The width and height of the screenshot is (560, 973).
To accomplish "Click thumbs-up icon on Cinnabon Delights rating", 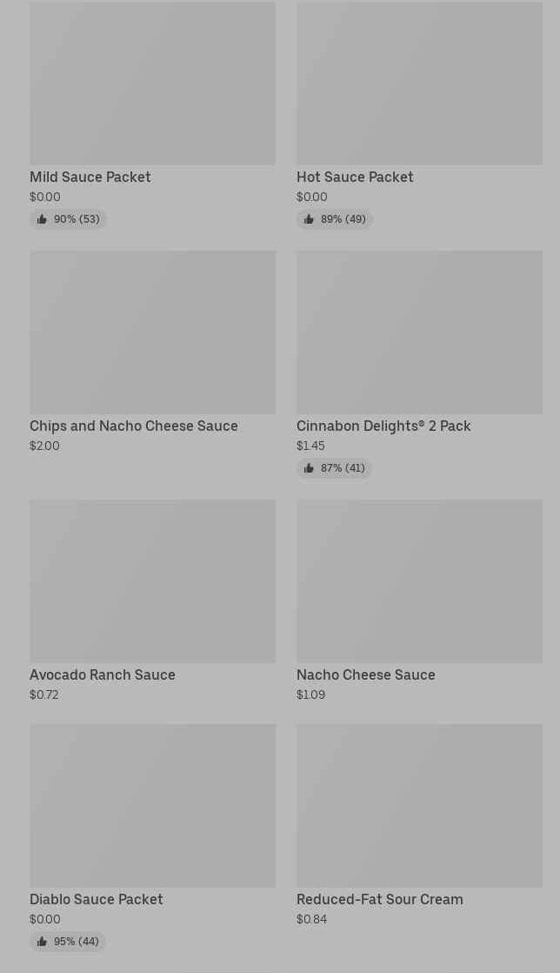I will tap(309, 468).
